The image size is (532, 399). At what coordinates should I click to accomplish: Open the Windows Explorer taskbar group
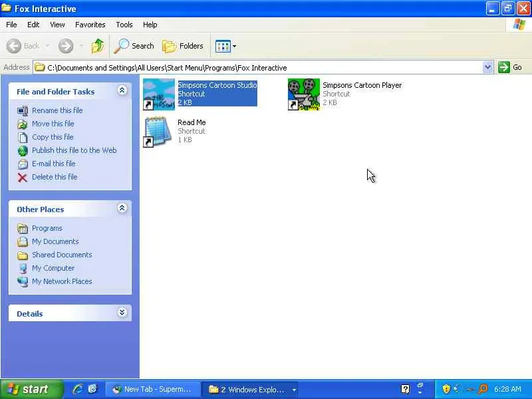click(x=251, y=389)
